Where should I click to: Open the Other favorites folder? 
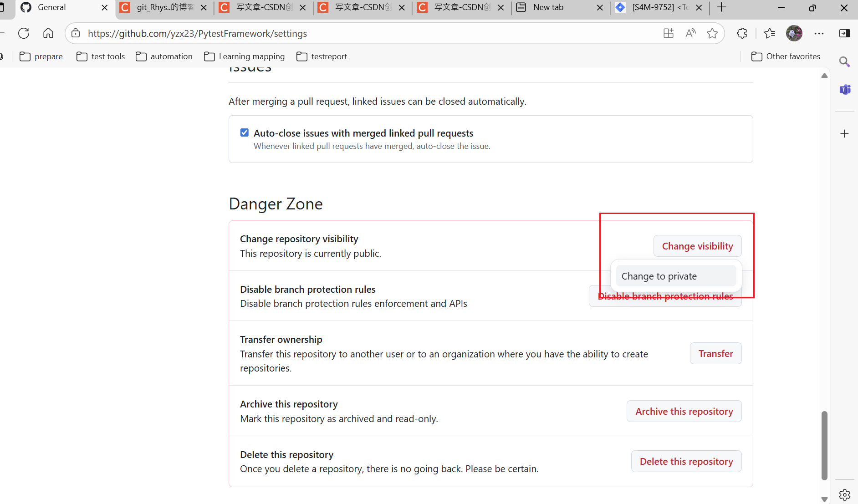click(786, 56)
